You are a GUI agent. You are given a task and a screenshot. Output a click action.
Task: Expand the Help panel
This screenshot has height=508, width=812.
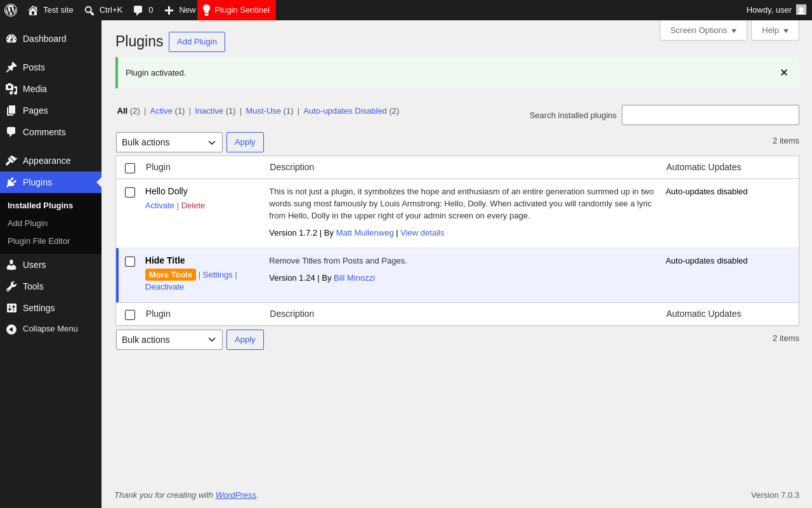pyautogui.click(x=775, y=30)
